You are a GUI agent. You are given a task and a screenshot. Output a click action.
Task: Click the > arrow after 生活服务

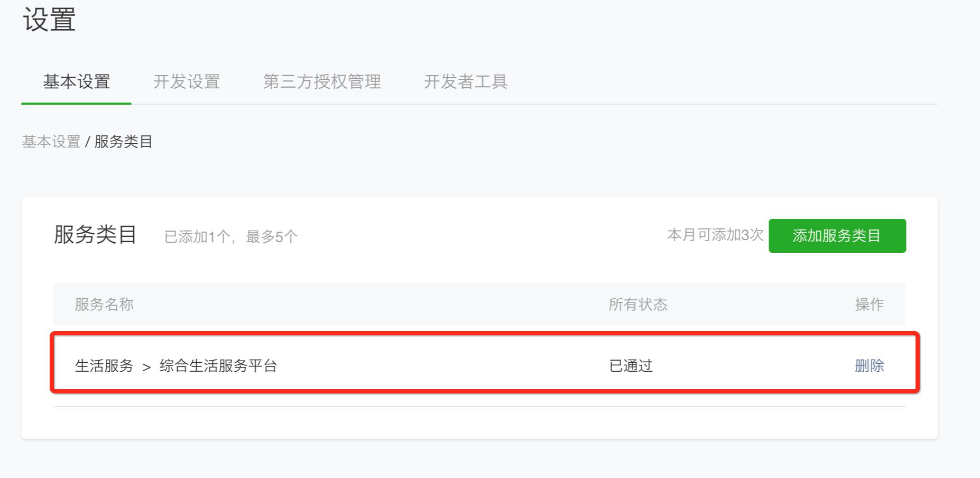[x=146, y=366]
